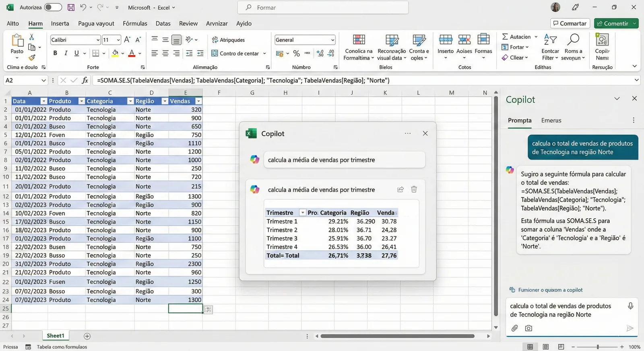Click the Inserto cells icon

(446, 40)
